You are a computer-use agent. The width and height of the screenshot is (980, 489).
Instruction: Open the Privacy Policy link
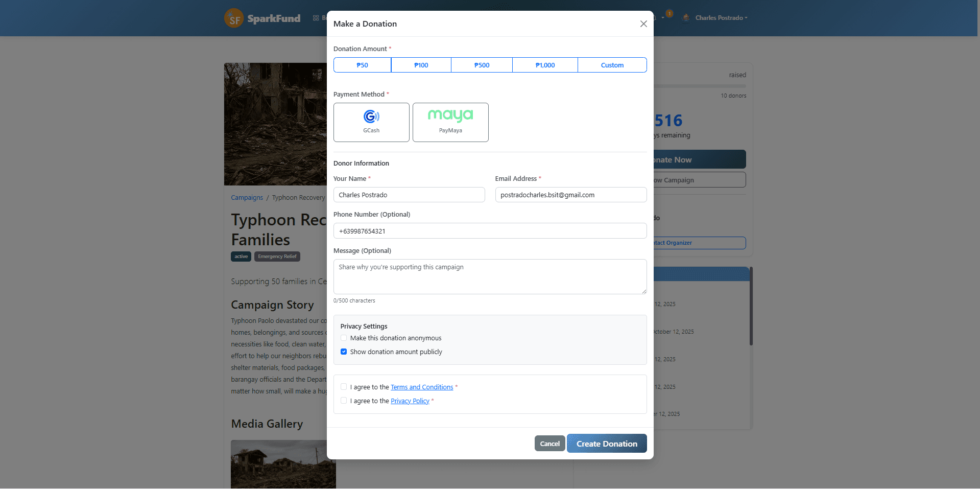[x=410, y=401]
